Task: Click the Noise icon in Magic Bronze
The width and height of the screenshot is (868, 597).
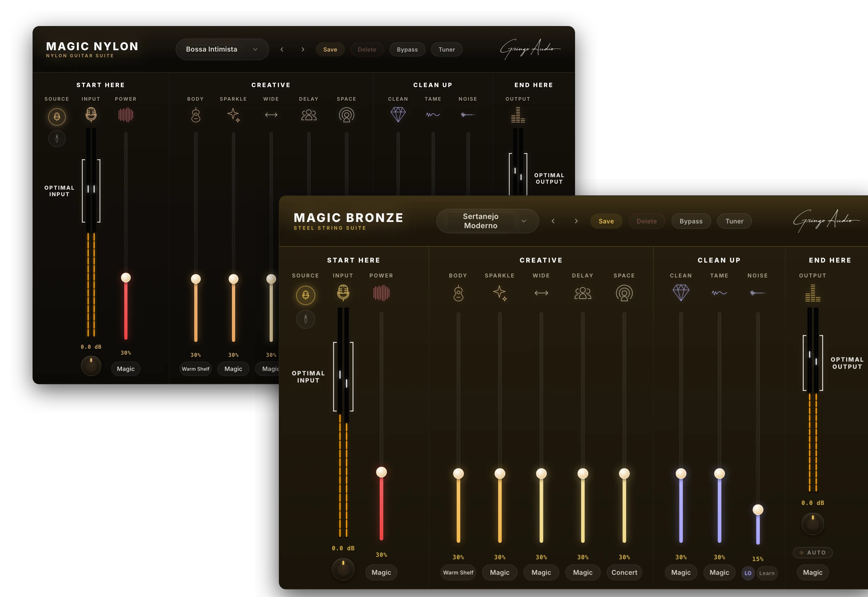Action: (x=758, y=293)
